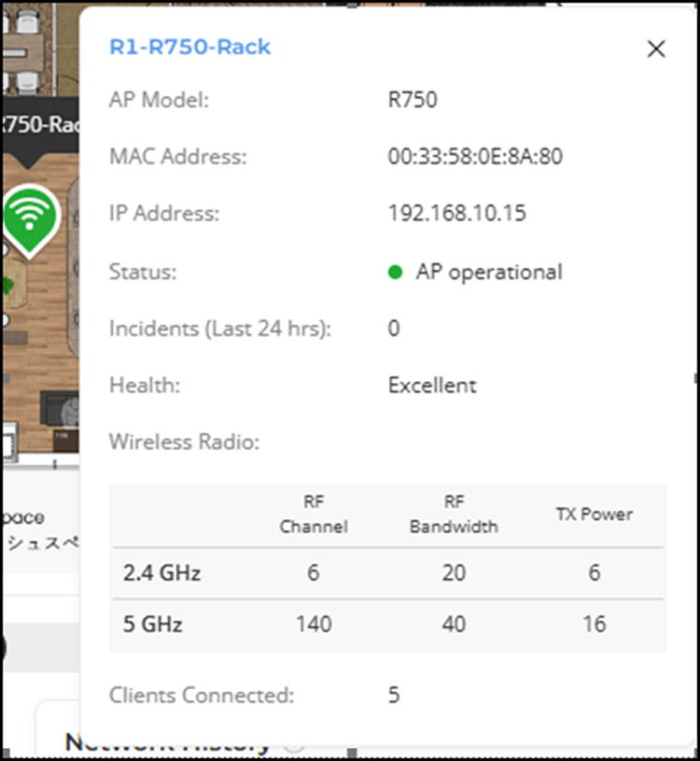The image size is (700, 761).
Task: Click the Excellent health value
Action: [431, 385]
